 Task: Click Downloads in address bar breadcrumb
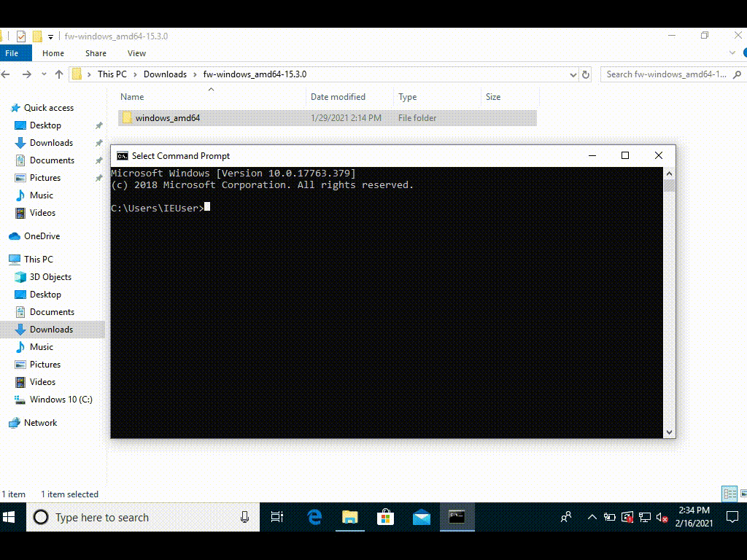pyautogui.click(x=165, y=74)
